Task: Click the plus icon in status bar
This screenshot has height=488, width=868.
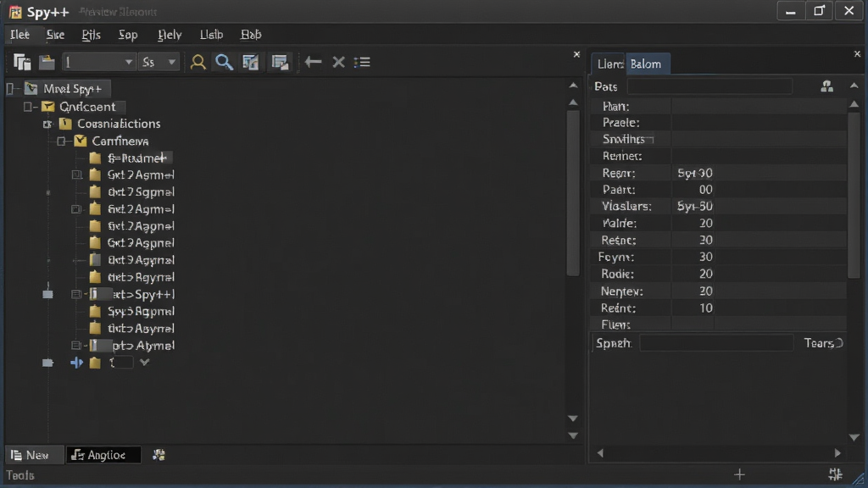Action: click(739, 474)
